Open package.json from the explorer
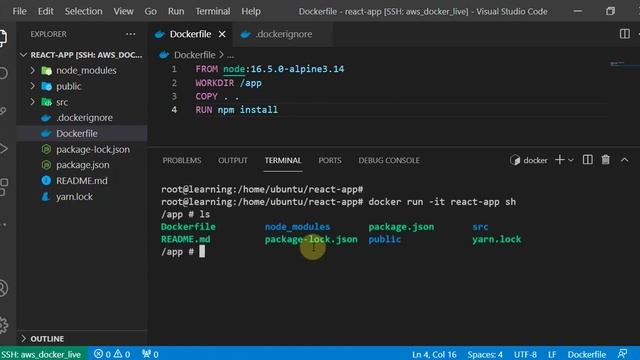 [x=82, y=165]
